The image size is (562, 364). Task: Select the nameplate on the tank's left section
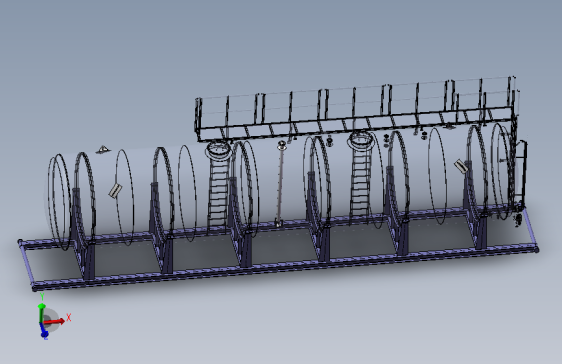coord(115,191)
